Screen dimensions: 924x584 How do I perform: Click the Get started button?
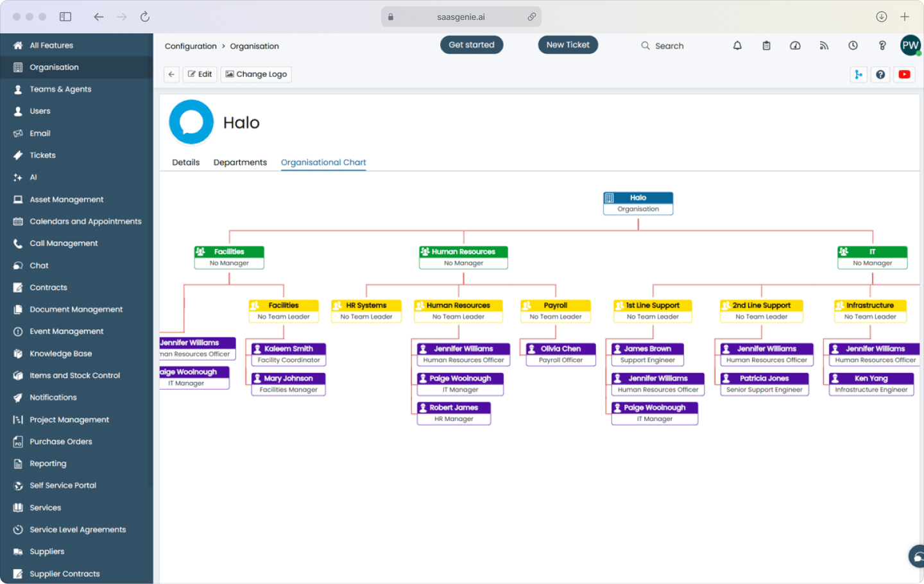coord(472,45)
